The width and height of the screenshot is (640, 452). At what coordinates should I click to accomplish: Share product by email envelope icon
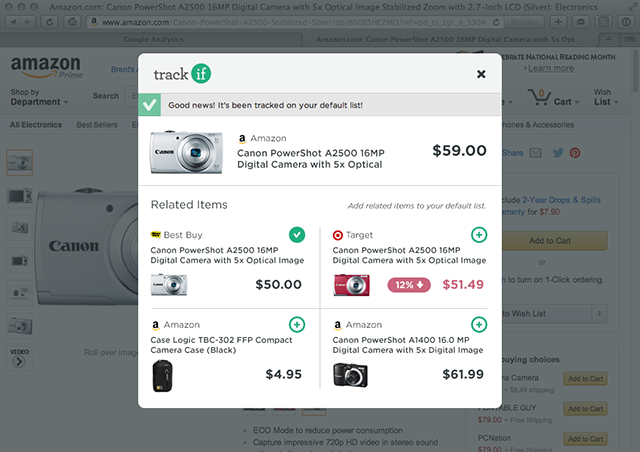(535, 153)
